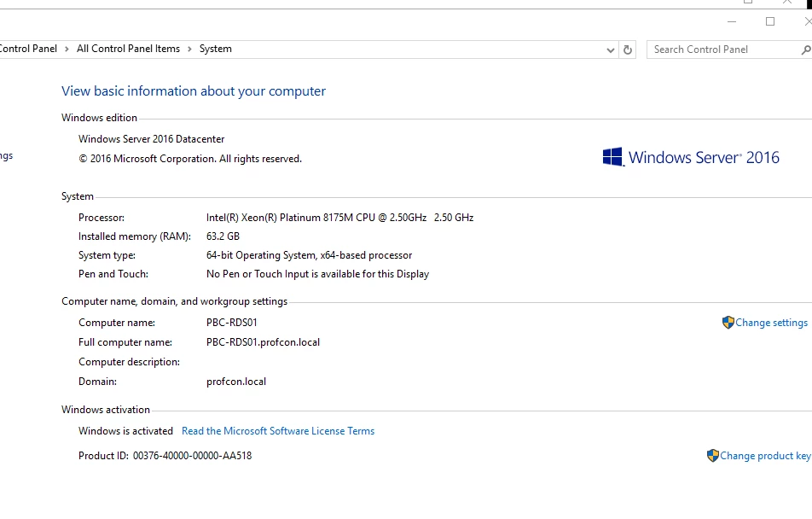Image resolution: width=812 pixels, height=519 pixels.
Task: Select computer name PBC-RDS01
Action: tap(231, 323)
